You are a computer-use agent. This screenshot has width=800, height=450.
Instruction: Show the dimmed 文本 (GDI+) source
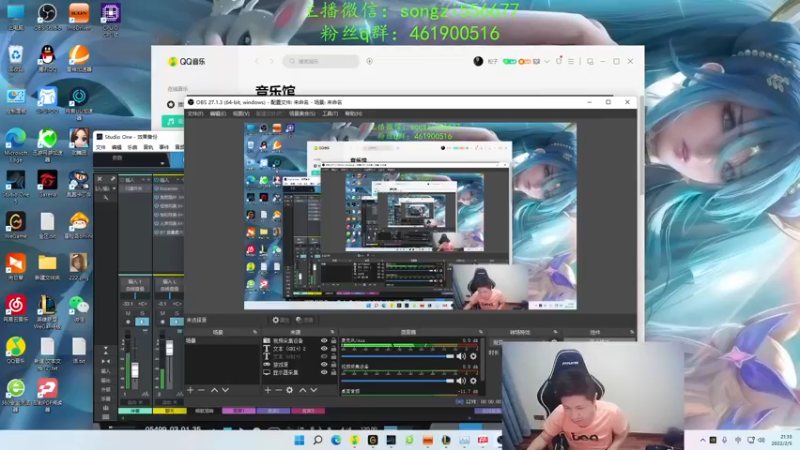[324, 357]
